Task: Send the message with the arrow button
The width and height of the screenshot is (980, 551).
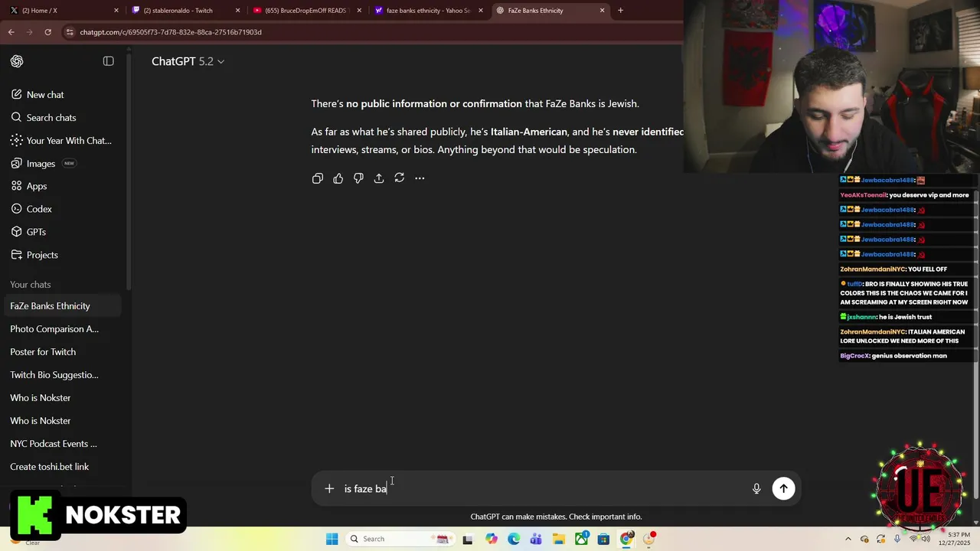Action: point(783,488)
